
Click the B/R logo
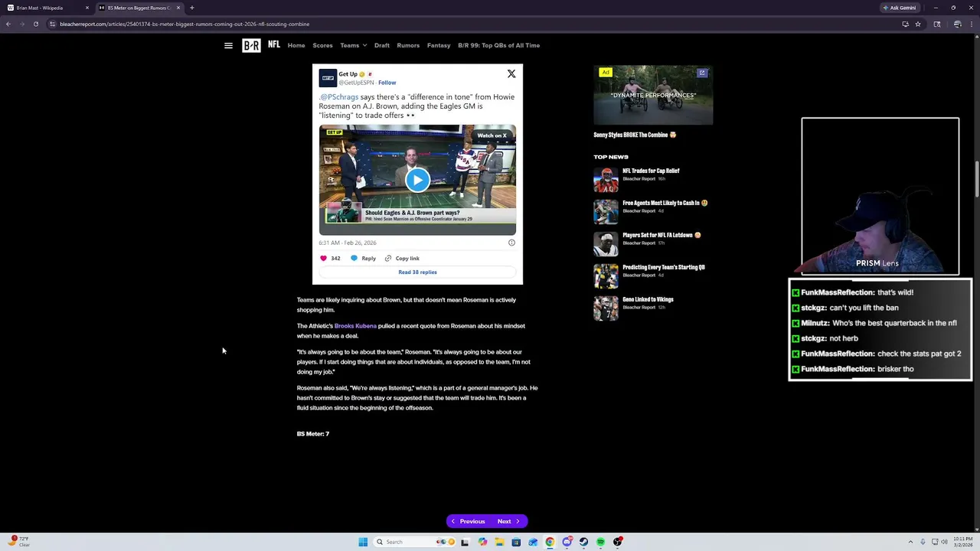pyautogui.click(x=251, y=46)
